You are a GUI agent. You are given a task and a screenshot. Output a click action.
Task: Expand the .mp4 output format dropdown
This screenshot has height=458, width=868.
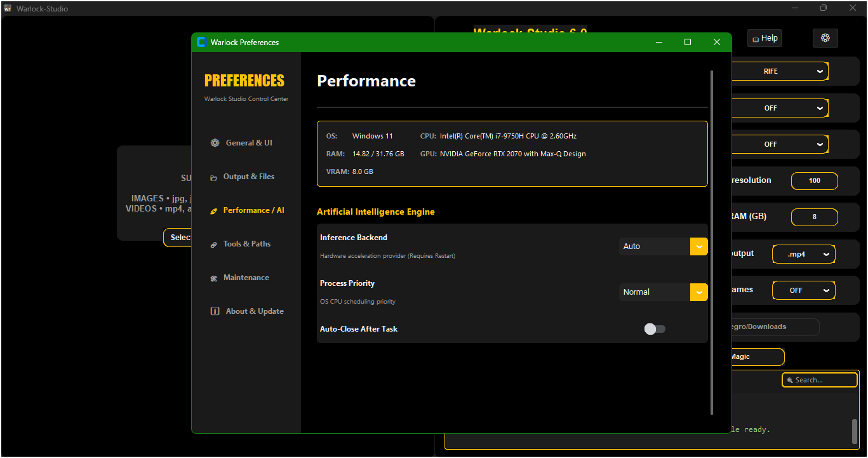coord(804,254)
